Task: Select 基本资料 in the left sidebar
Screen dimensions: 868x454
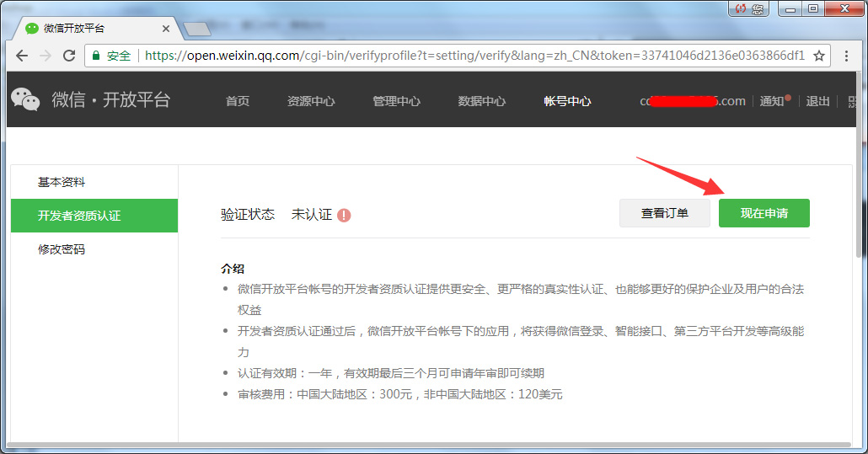Action: pos(62,182)
